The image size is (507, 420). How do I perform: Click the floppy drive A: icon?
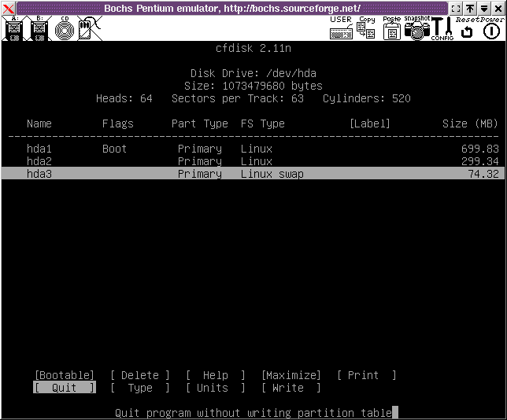pyautogui.click(x=13, y=30)
